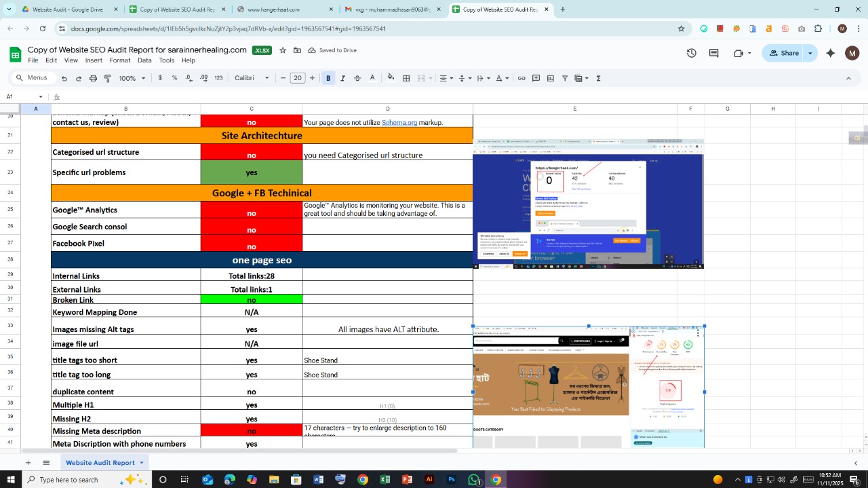Click the Undo icon

[x=64, y=77]
